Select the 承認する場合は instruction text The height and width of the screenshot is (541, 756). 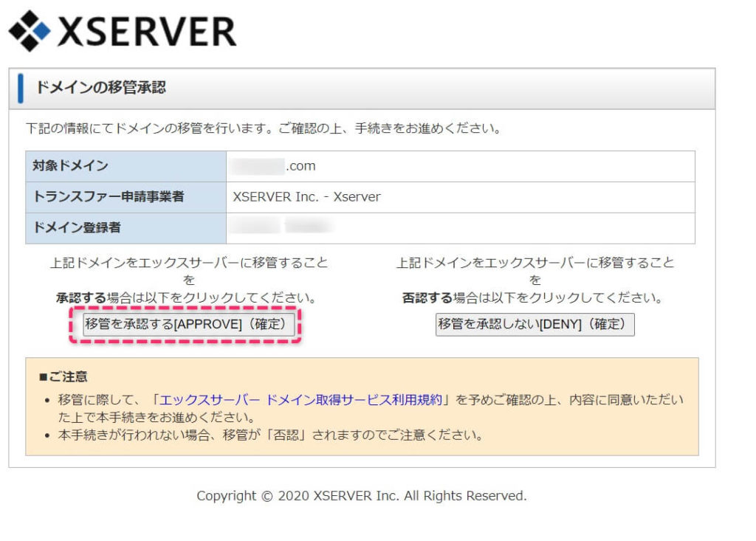click(186, 298)
